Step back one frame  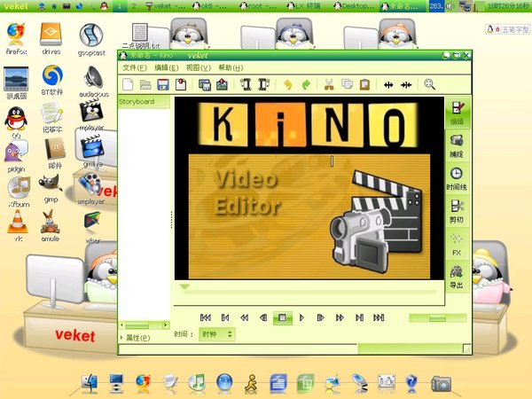(263, 318)
